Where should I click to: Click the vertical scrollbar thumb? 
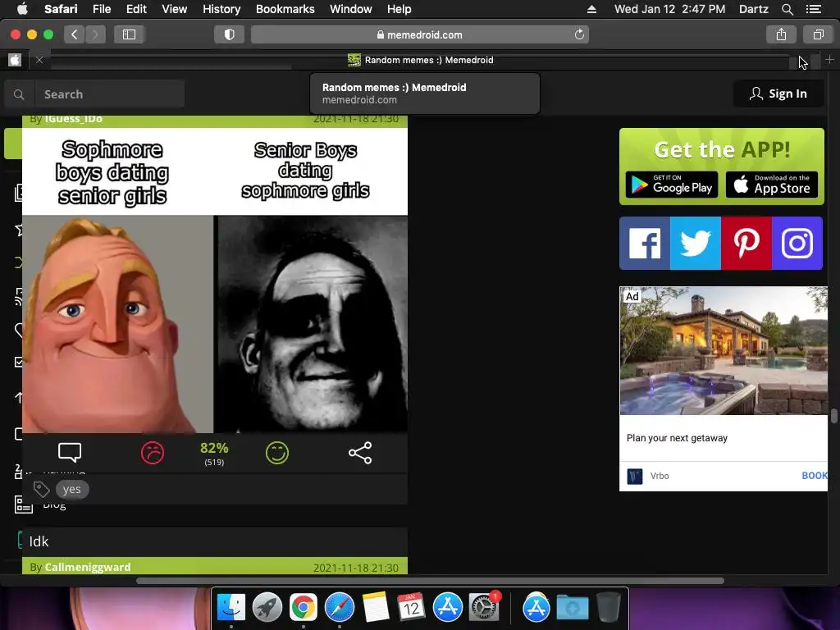834,417
